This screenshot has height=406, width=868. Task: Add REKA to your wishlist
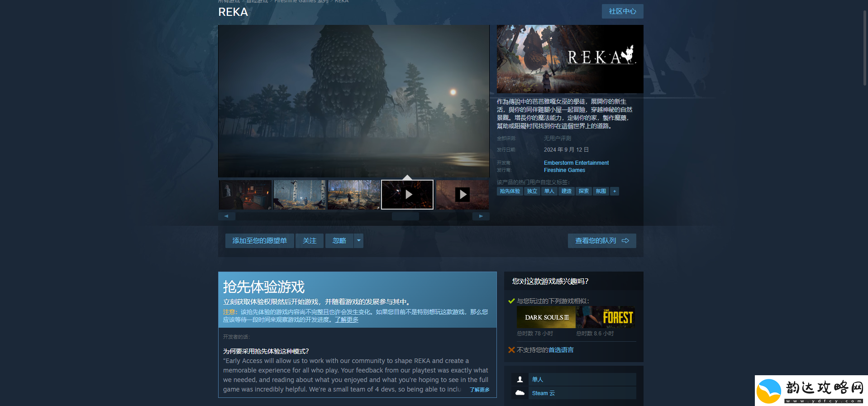[260, 241]
